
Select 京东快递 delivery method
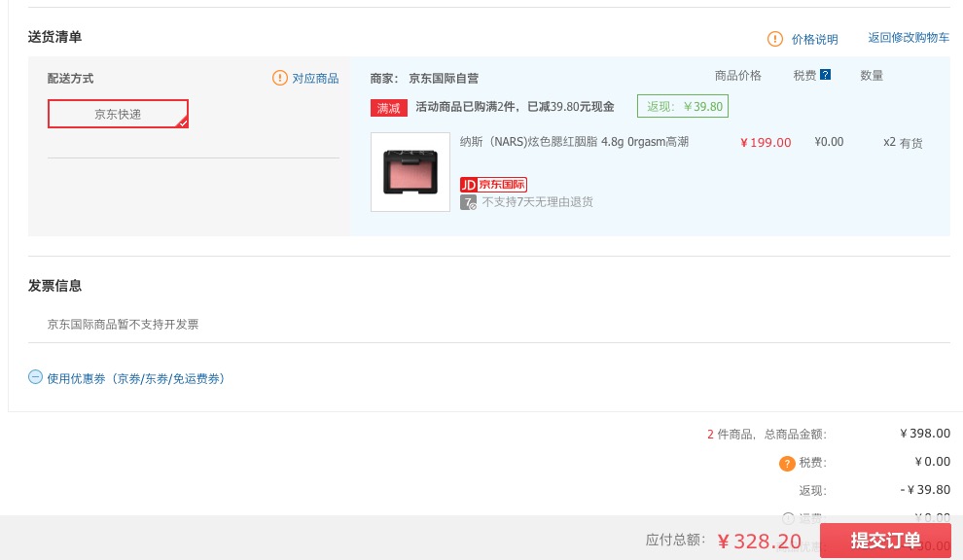click(118, 114)
